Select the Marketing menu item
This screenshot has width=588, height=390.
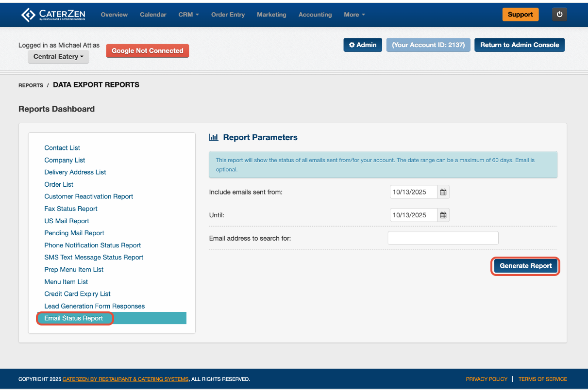271,15
